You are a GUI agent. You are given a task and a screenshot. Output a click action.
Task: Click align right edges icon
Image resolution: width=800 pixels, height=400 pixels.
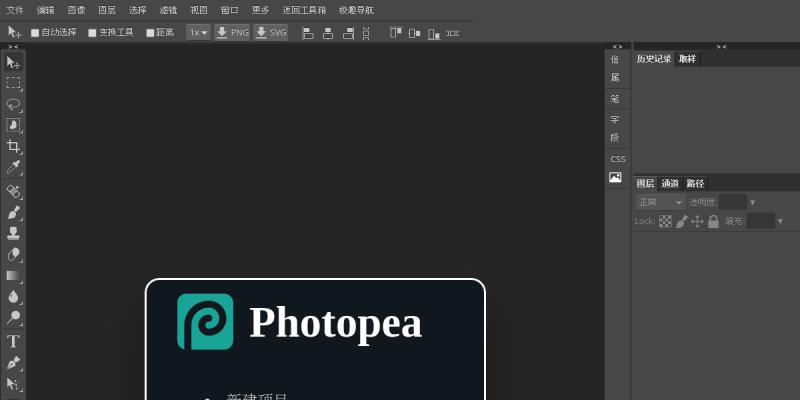[x=348, y=33]
